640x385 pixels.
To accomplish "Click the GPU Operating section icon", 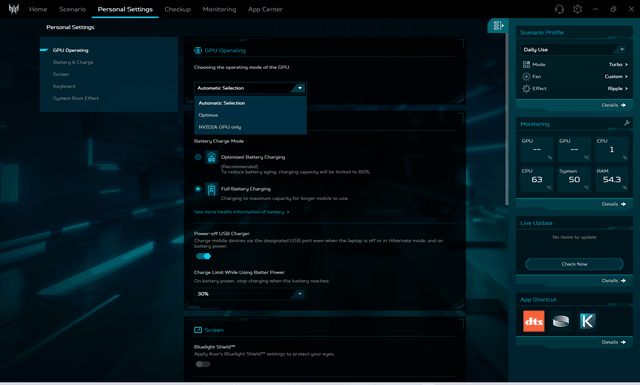I will point(198,50).
